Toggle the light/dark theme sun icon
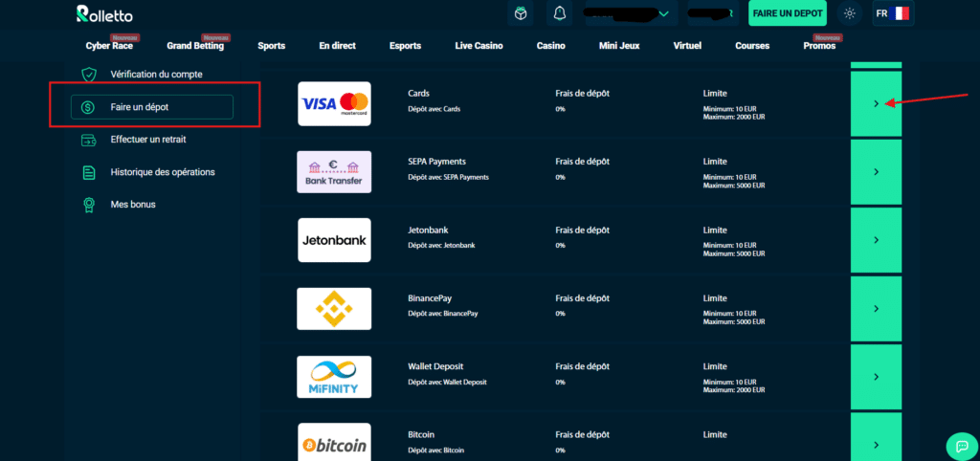980x461 pixels. tap(850, 13)
